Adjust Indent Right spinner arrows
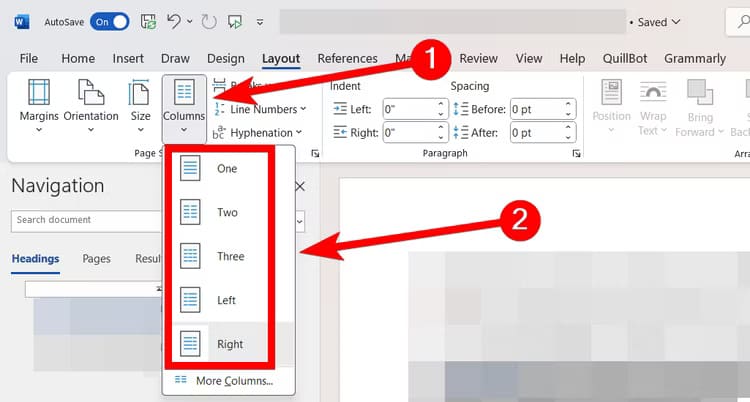Viewport: 750px width, 402px height. coord(441,132)
